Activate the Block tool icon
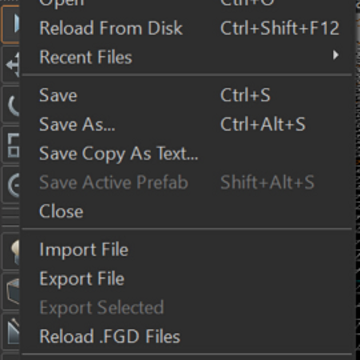 [11, 292]
